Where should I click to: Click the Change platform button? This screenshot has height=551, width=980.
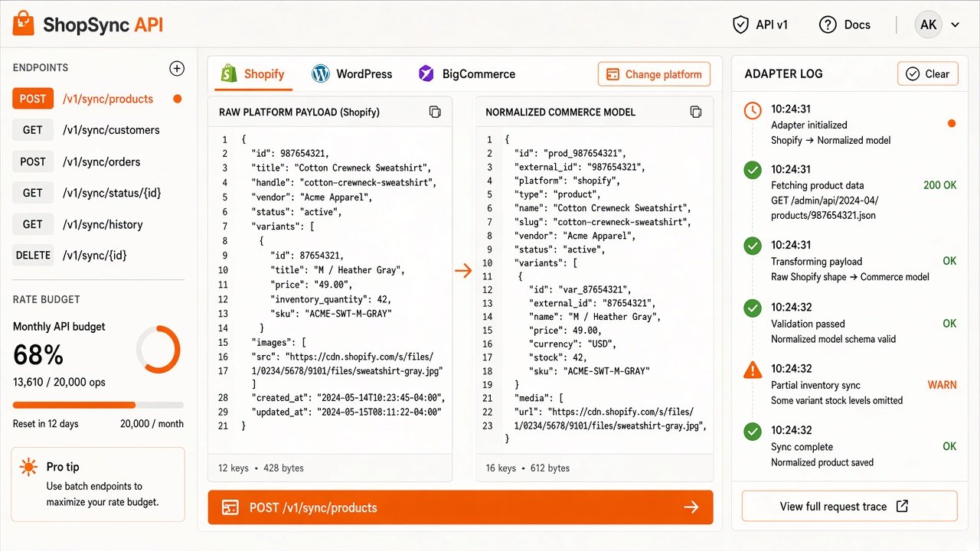[x=654, y=74]
